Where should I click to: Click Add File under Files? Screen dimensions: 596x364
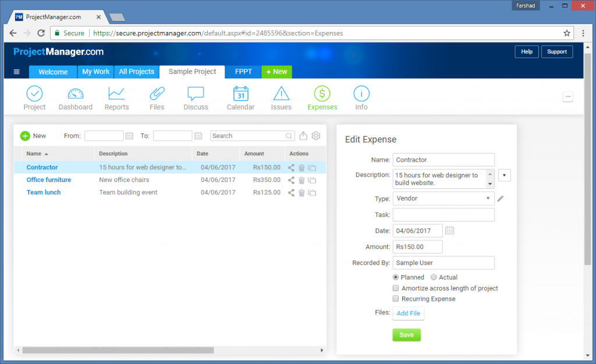(x=408, y=313)
